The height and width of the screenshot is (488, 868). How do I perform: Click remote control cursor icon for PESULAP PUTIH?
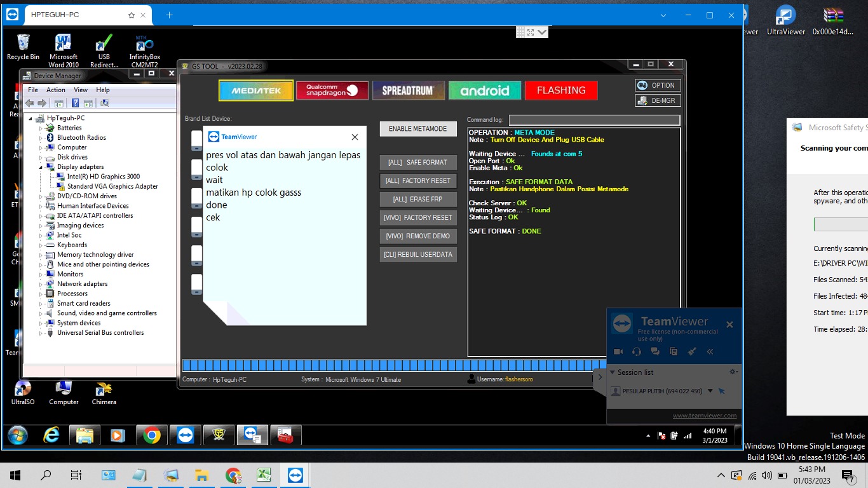click(x=722, y=391)
